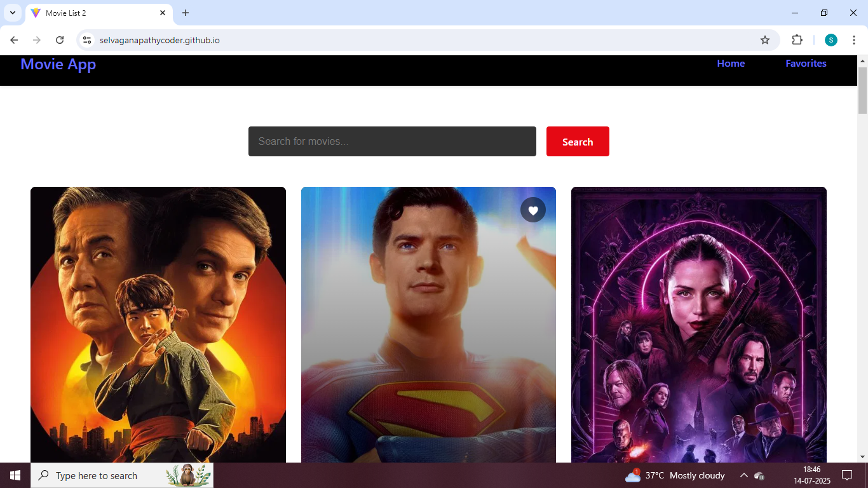
Task: Expand the tab search dropdown arrow
Action: [12, 13]
